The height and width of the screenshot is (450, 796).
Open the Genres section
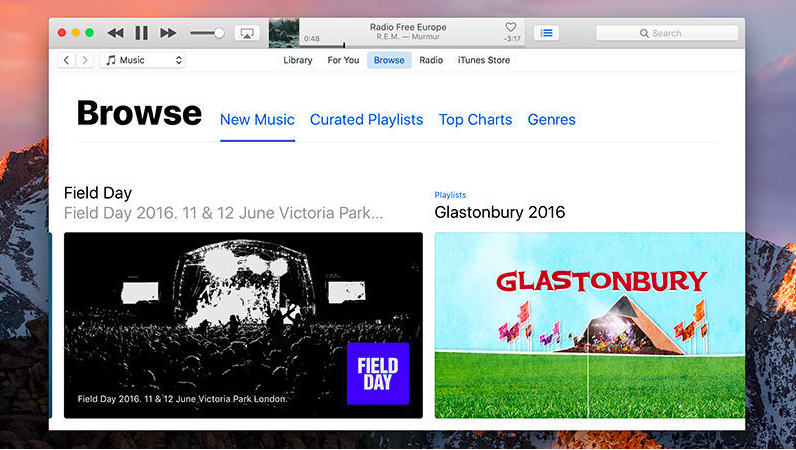pos(551,119)
